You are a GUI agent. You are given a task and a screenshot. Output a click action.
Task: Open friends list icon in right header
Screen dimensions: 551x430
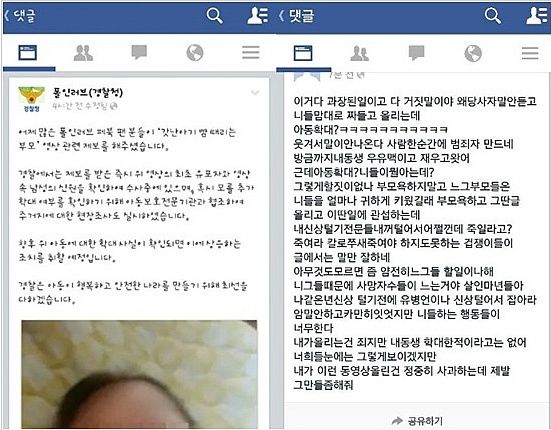(x=536, y=16)
